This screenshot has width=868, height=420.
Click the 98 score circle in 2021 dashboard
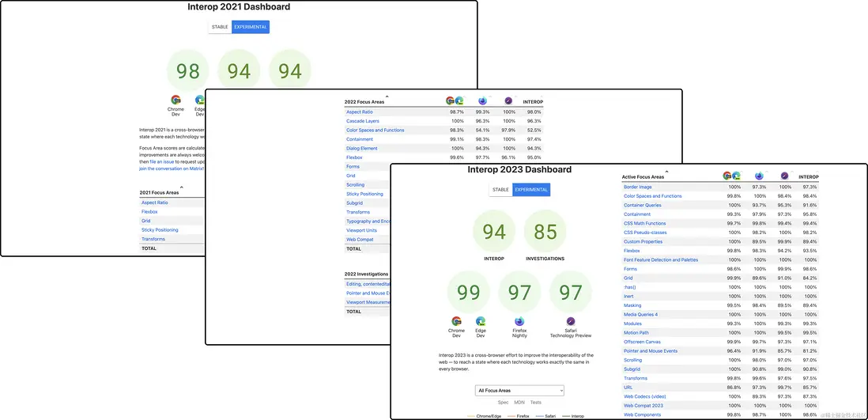click(x=187, y=70)
